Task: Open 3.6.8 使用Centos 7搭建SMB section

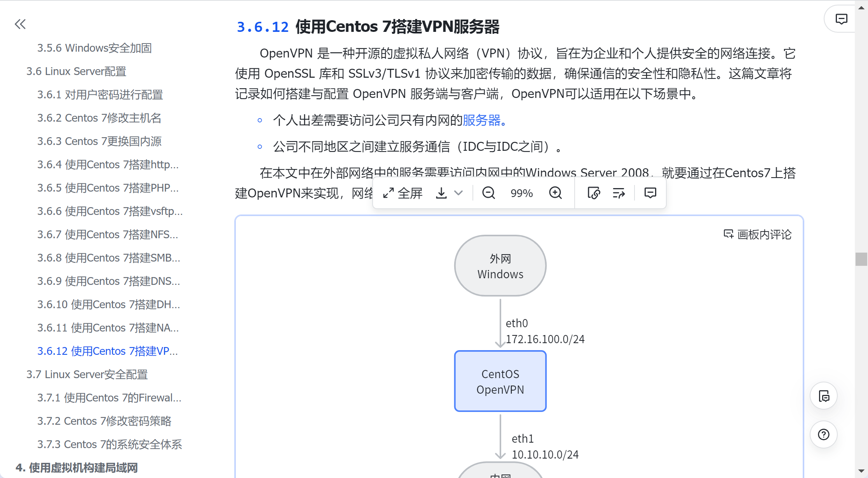Action: coord(109,258)
